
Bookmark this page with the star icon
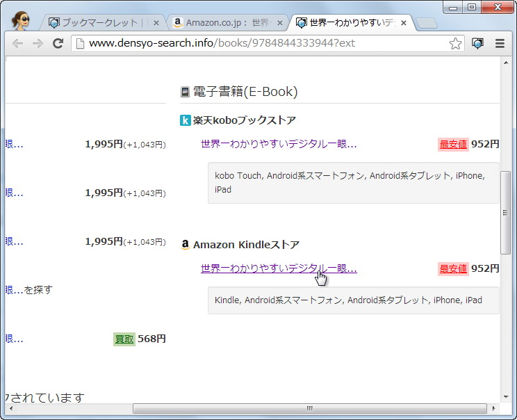click(x=455, y=43)
